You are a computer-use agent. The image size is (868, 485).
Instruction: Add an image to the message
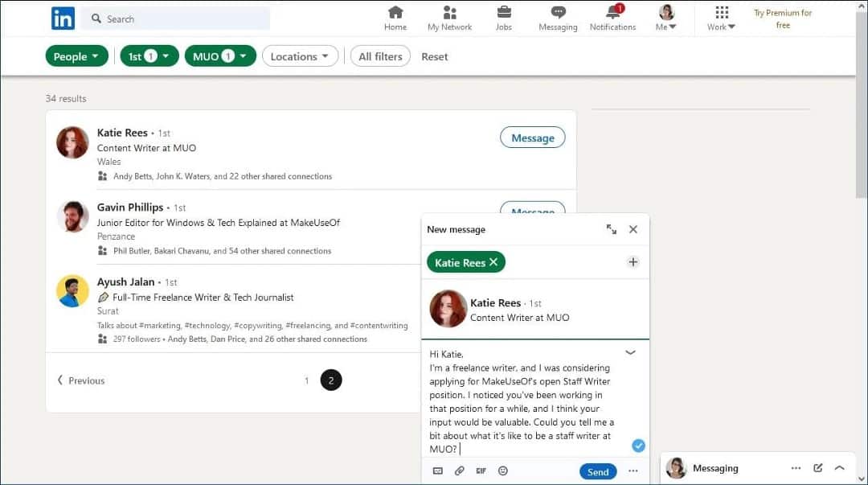438,471
